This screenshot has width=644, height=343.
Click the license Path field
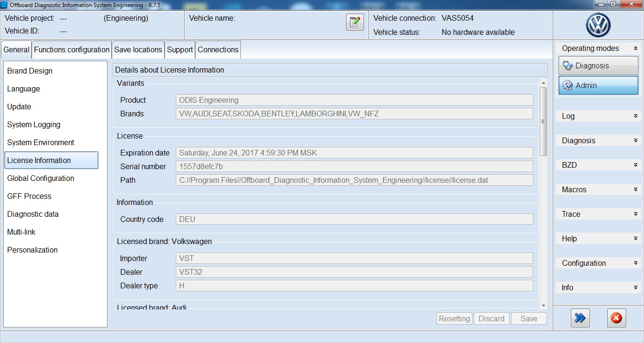355,180
